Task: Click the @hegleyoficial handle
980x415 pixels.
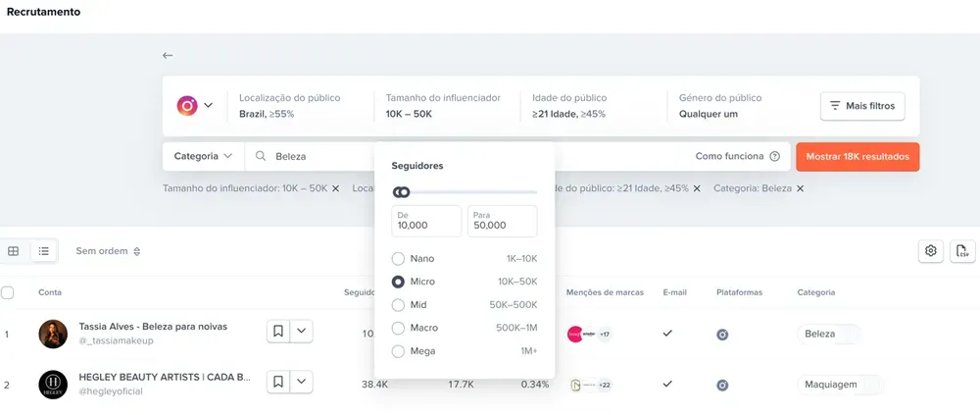Action: click(111, 391)
